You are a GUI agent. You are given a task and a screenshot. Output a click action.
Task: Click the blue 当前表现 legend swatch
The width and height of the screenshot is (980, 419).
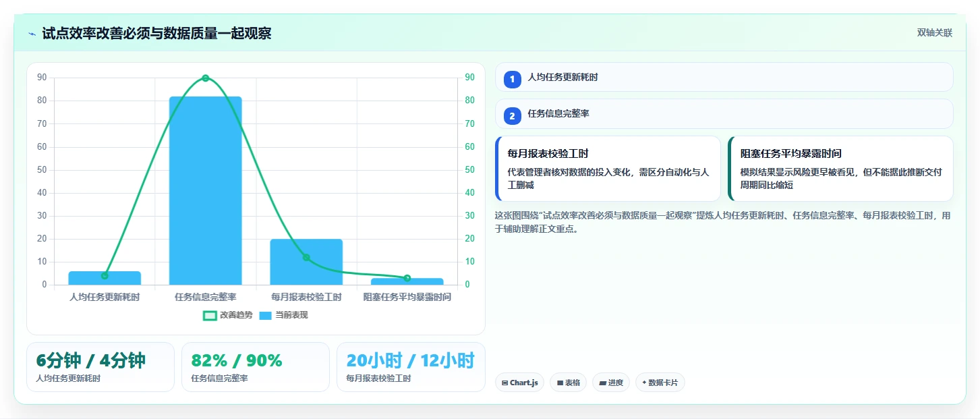point(266,315)
